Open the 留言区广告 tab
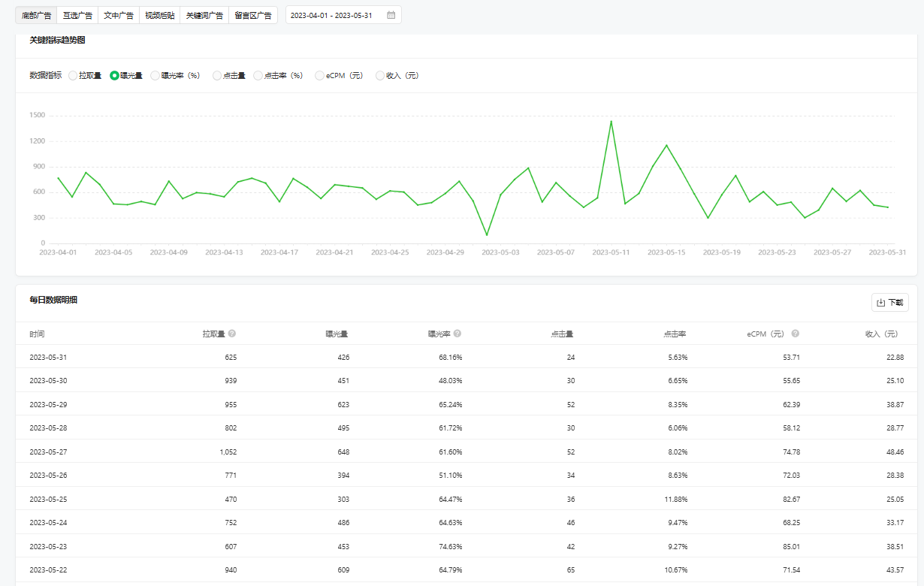The width and height of the screenshot is (924, 586). coord(253,15)
